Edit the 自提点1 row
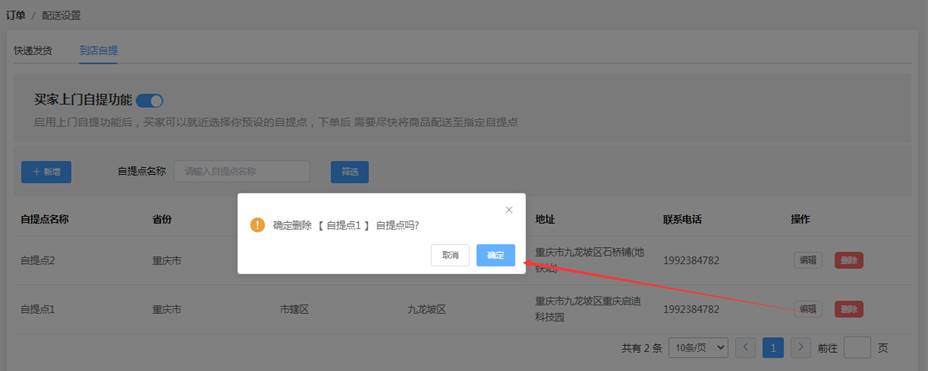Image resolution: width=928 pixels, height=371 pixels. pyautogui.click(x=808, y=308)
